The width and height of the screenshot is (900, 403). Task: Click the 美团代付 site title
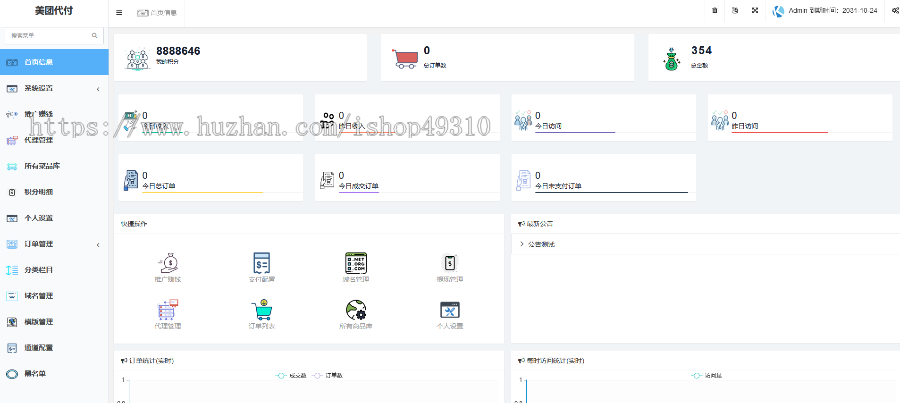(x=54, y=11)
